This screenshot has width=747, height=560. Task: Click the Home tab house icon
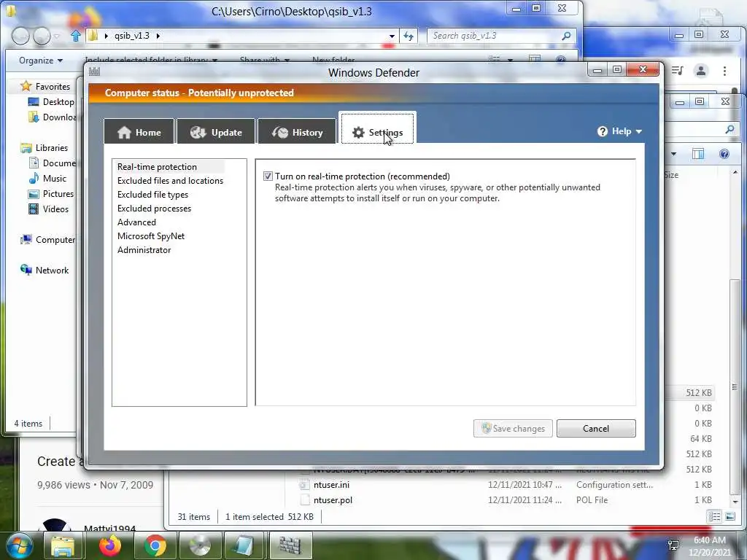click(124, 133)
